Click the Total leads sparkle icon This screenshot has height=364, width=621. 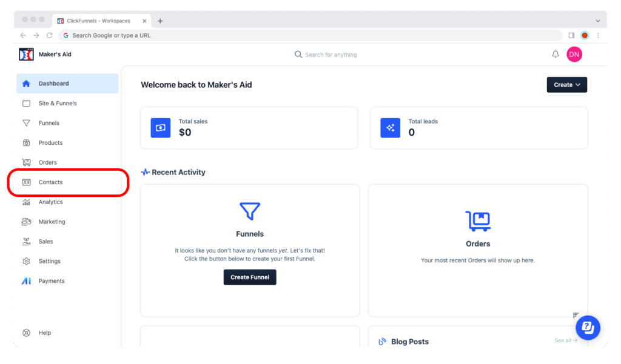390,128
